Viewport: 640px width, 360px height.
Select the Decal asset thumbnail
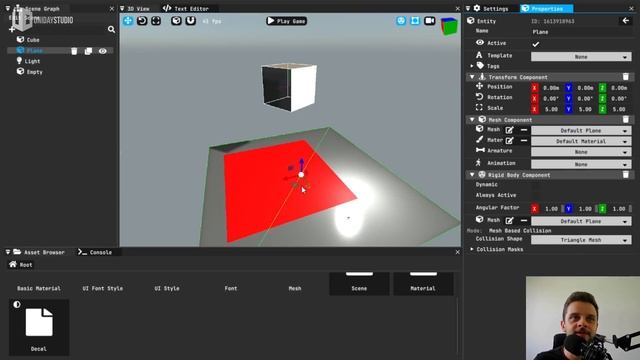click(39, 327)
